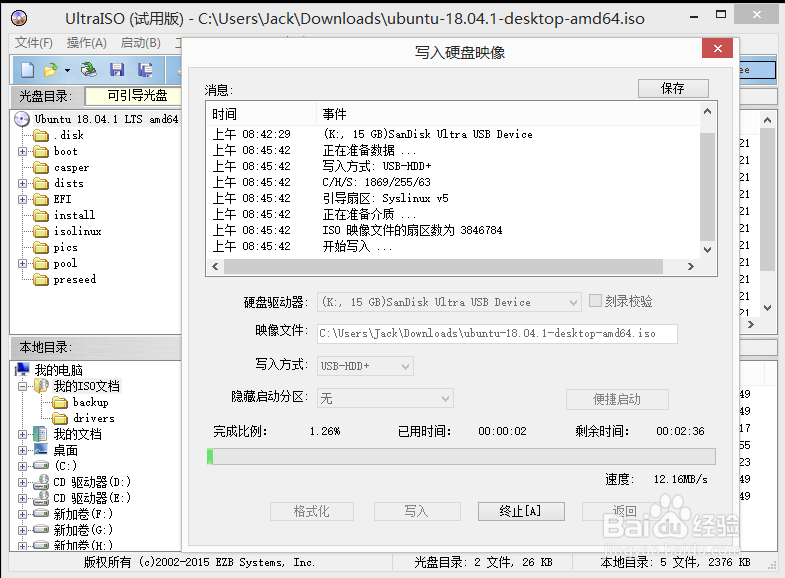This screenshot has width=785, height=578.
Task: Open the 启动(B) menu
Action: pos(141,43)
